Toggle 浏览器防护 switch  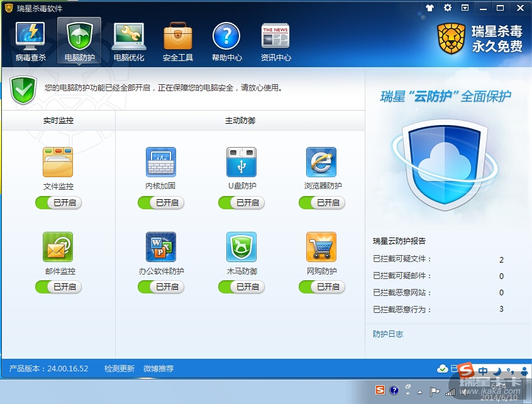[321, 203]
